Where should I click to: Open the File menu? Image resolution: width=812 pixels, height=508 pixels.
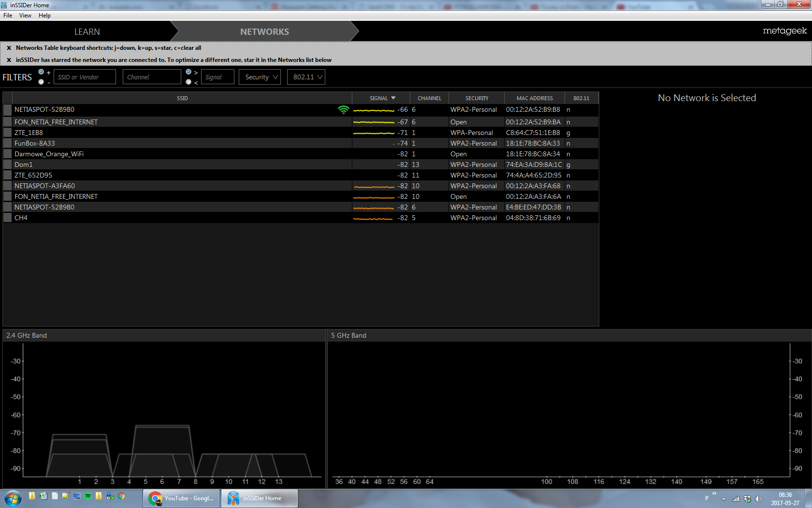click(x=8, y=15)
